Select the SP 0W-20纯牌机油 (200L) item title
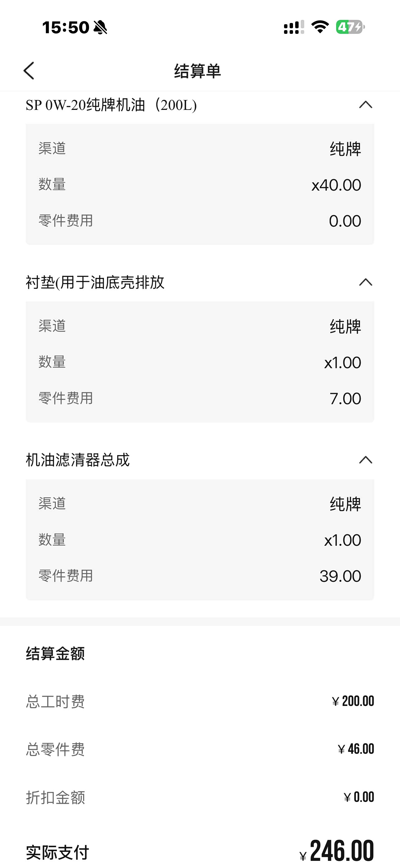The image size is (400, 868). [111, 105]
